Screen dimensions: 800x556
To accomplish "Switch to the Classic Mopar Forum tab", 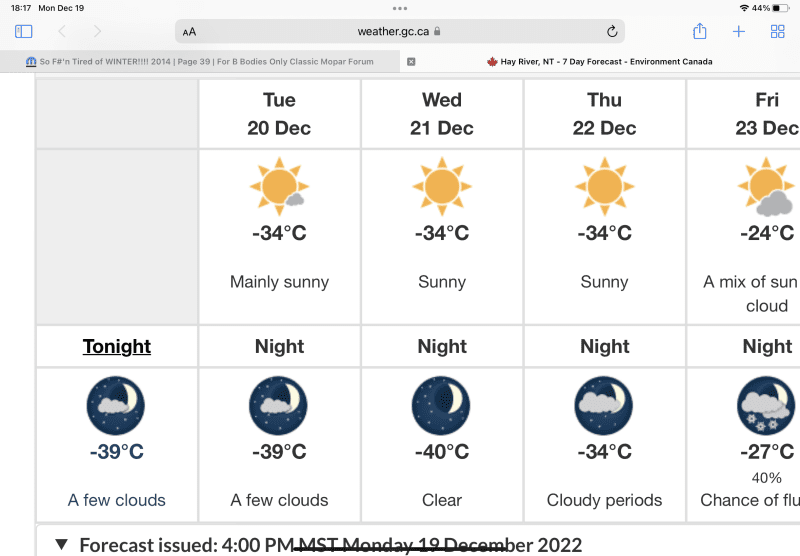I will (x=200, y=62).
